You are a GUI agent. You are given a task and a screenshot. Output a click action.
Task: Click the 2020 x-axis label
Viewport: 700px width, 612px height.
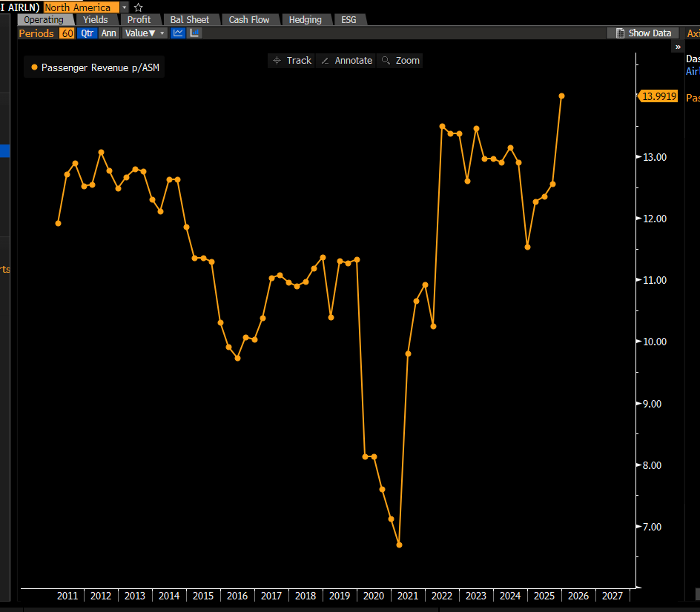click(374, 596)
